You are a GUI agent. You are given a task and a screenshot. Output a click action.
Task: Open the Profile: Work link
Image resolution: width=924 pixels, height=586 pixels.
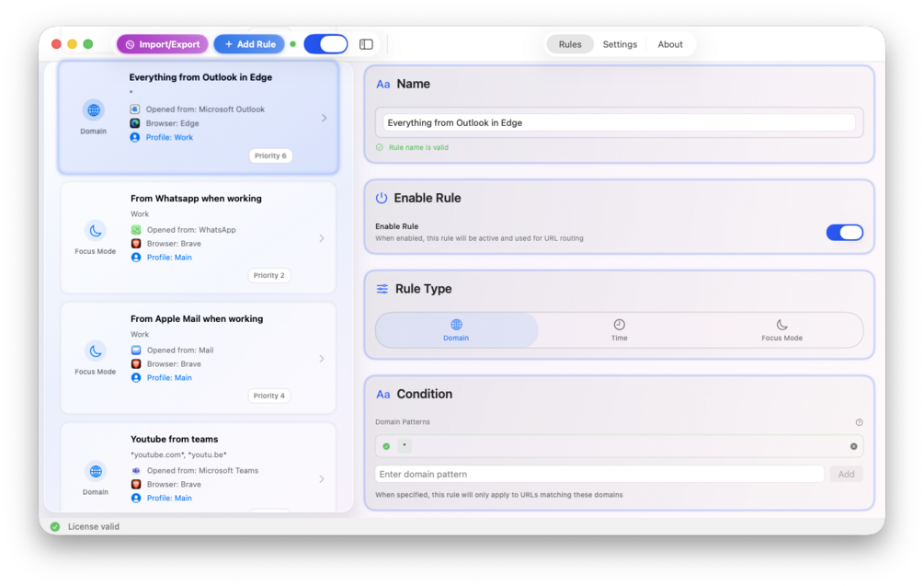tap(169, 137)
